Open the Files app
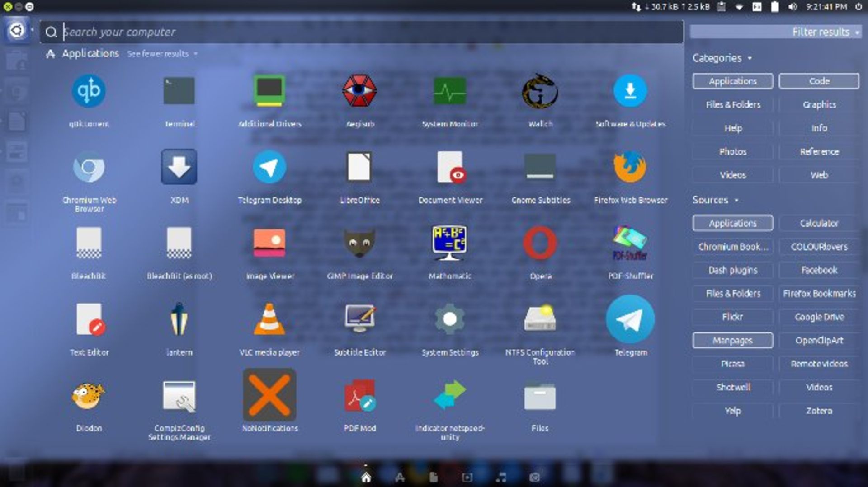This screenshot has height=487, width=868. tap(540, 397)
